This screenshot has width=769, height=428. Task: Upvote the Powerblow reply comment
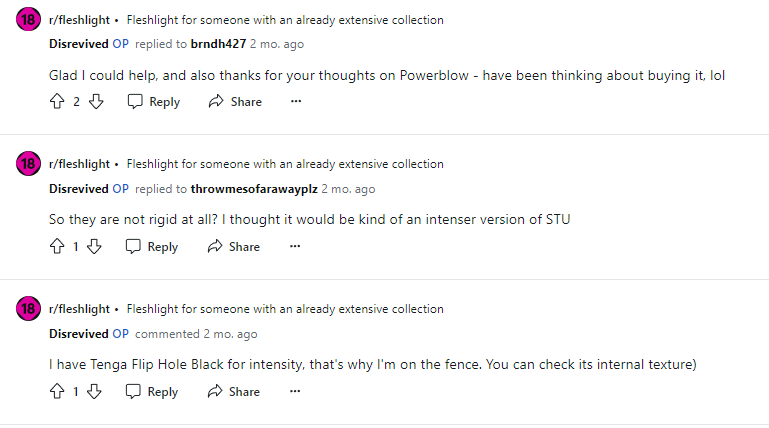[x=57, y=102]
